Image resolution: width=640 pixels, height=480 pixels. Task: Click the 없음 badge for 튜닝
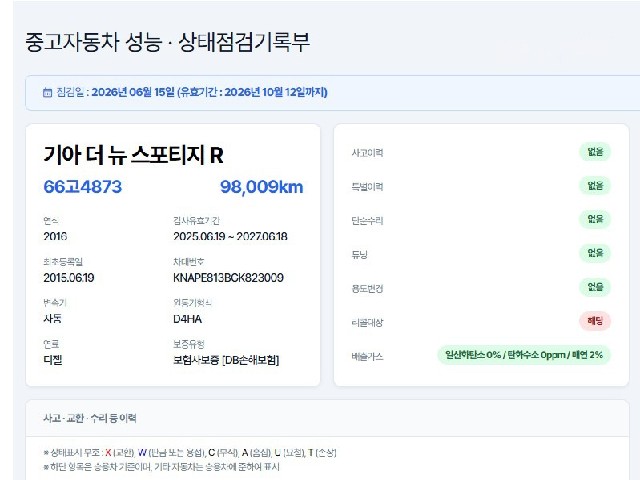tap(595, 253)
